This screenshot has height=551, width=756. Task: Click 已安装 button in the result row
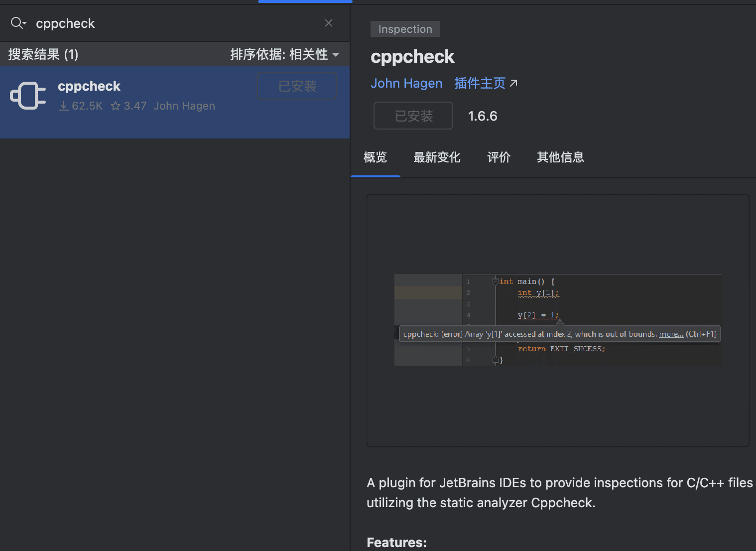pyautogui.click(x=297, y=86)
